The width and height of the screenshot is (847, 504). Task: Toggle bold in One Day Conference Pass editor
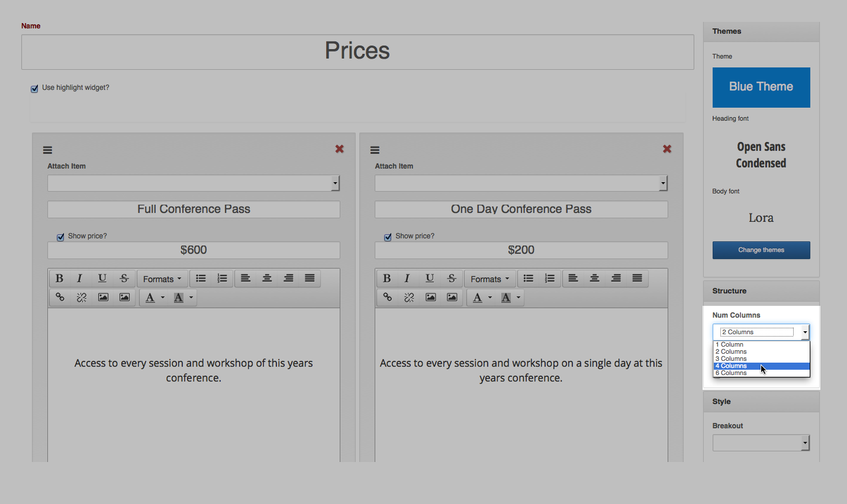point(387,279)
